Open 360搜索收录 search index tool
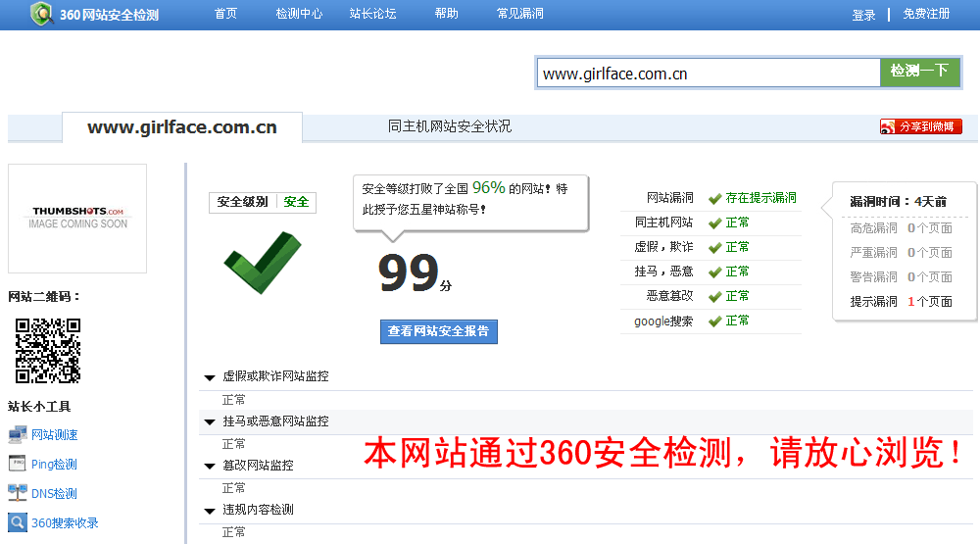Screen dimensions: 980x544 pos(65,523)
